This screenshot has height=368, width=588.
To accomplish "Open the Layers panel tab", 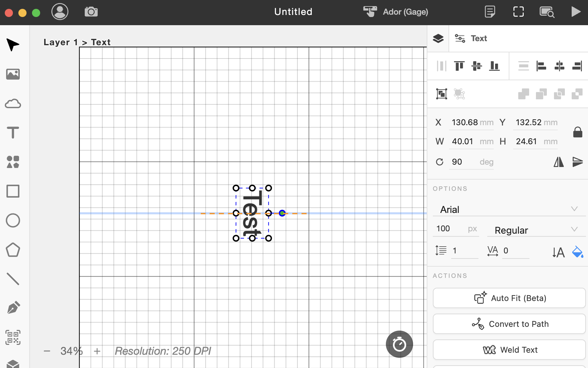I will click(438, 38).
